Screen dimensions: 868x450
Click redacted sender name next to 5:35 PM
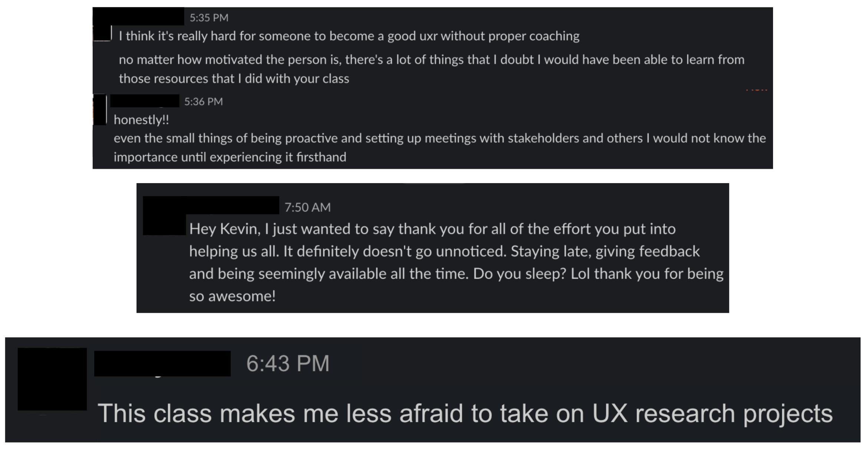coord(138,16)
